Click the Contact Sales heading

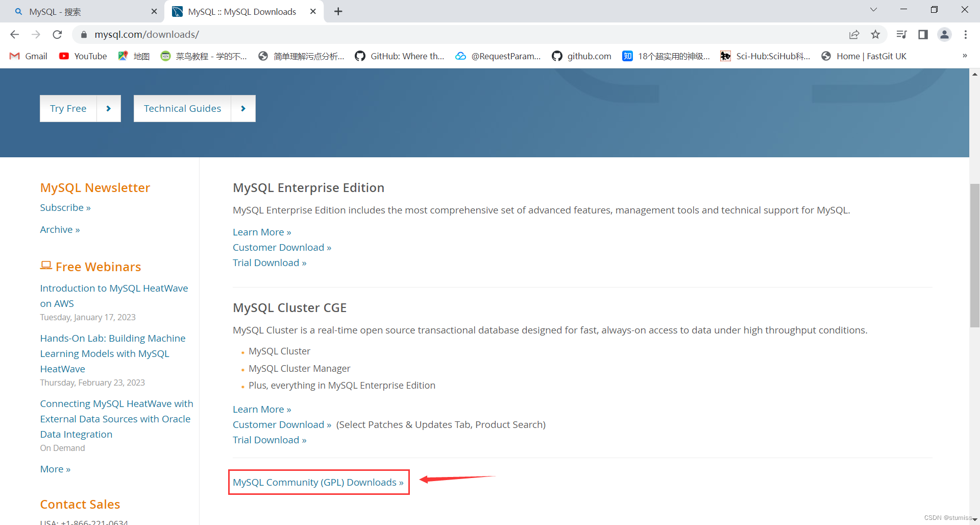tap(80, 504)
